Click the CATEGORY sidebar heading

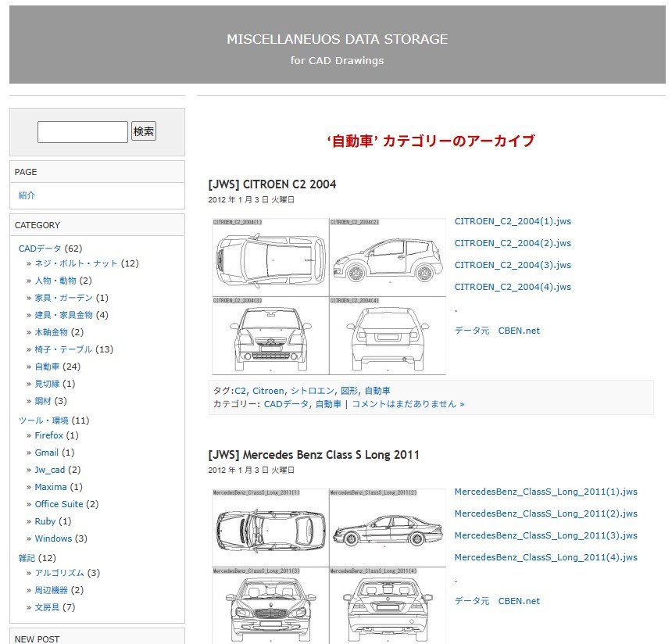pyautogui.click(x=38, y=225)
